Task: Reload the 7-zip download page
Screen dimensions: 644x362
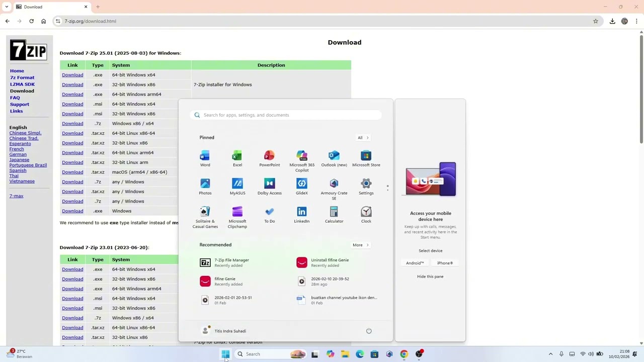Action: pyautogui.click(x=31, y=21)
